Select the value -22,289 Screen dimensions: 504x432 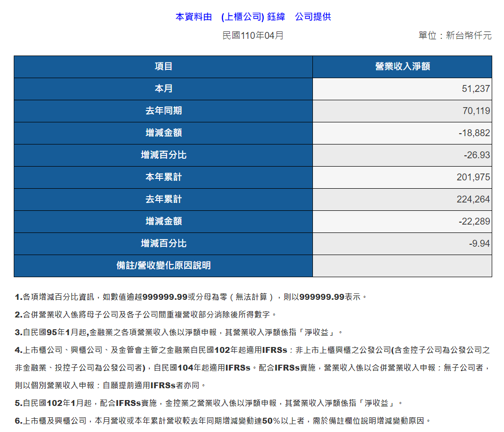474,221
